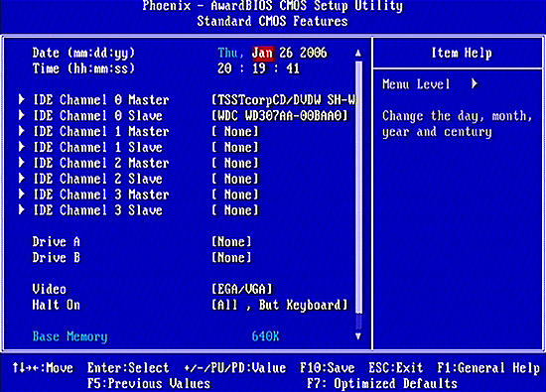Expand IDE Channel 0 Master arrow
The width and height of the screenshot is (546, 392).
[22, 99]
